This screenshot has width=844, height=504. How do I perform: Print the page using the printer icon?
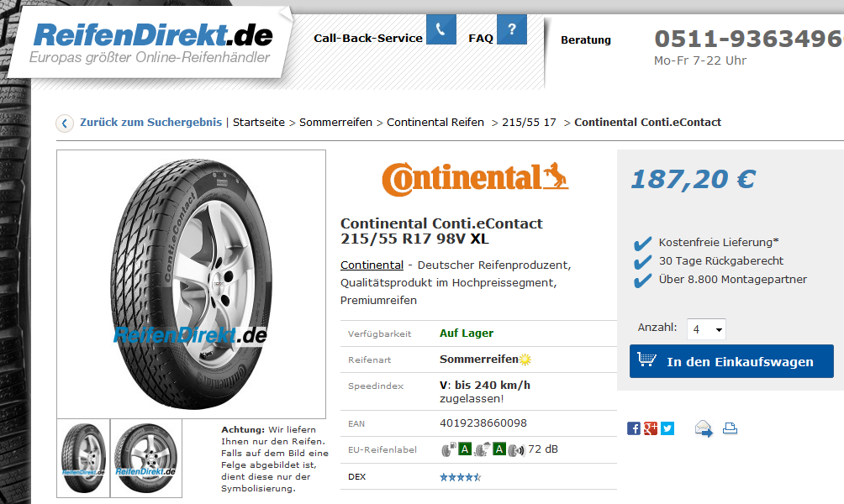click(x=730, y=428)
